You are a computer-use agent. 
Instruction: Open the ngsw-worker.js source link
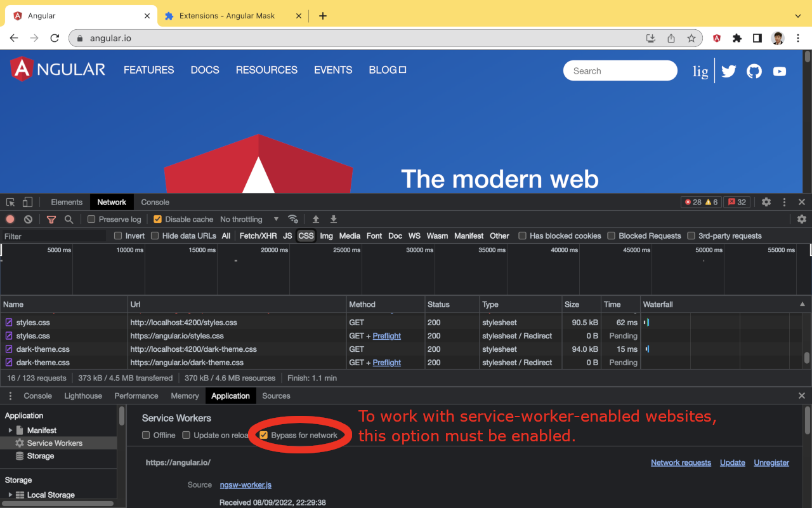click(246, 485)
